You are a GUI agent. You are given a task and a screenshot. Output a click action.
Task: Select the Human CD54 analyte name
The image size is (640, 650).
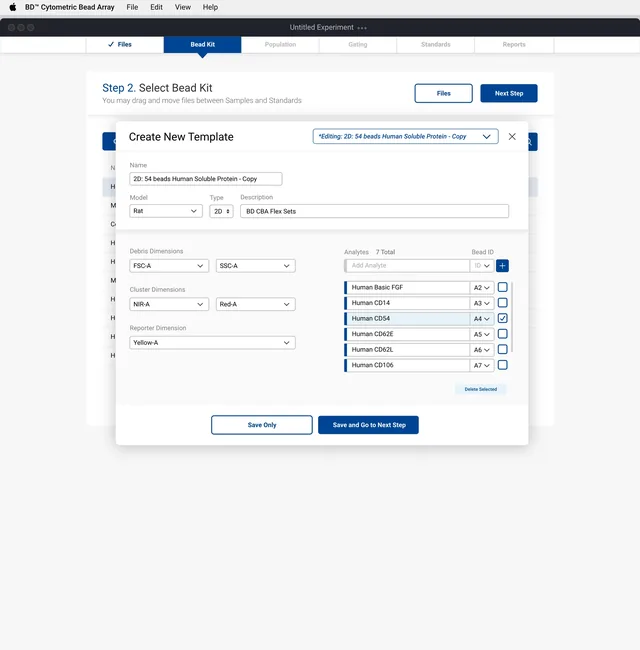371,318
